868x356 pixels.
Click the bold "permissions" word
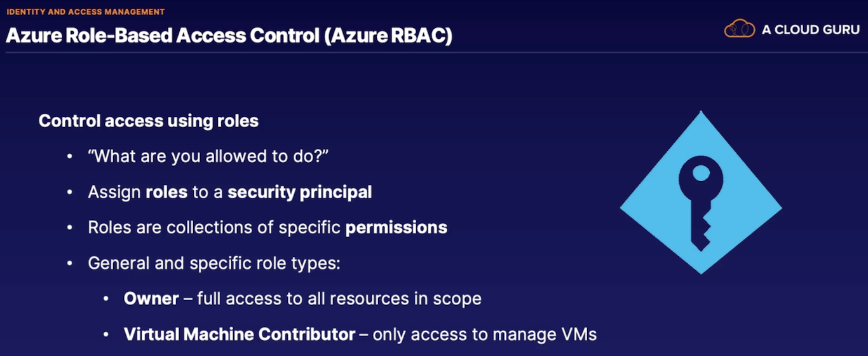tap(397, 228)
